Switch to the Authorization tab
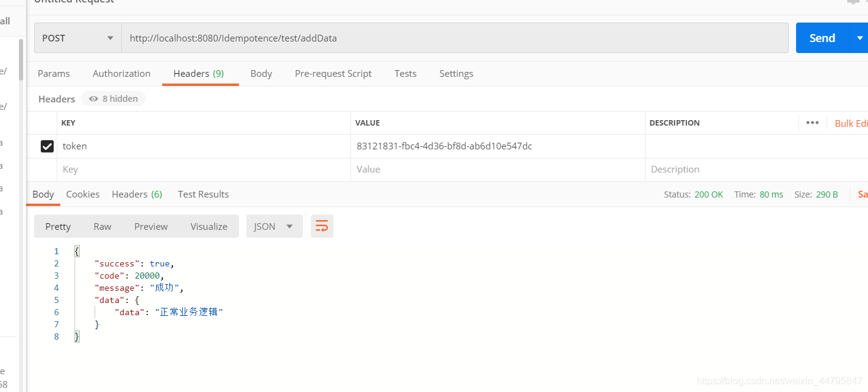The image size is (868, 392). [121, 73]
